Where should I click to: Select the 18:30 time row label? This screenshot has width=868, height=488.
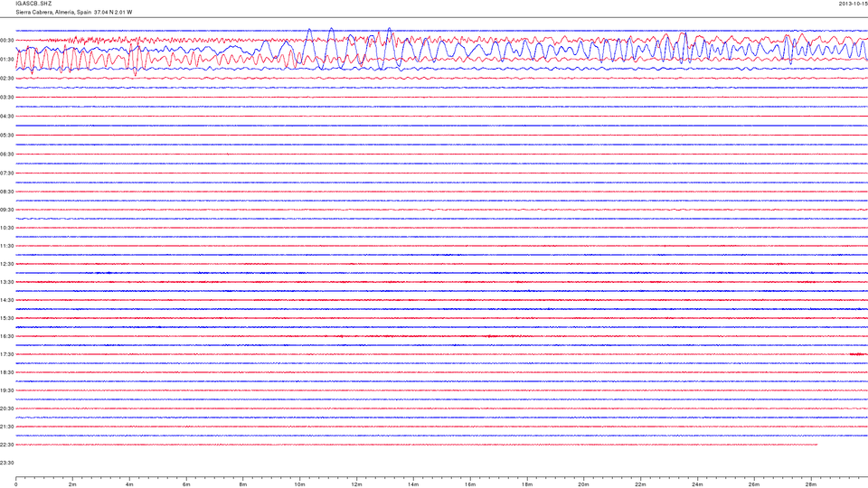6,372
